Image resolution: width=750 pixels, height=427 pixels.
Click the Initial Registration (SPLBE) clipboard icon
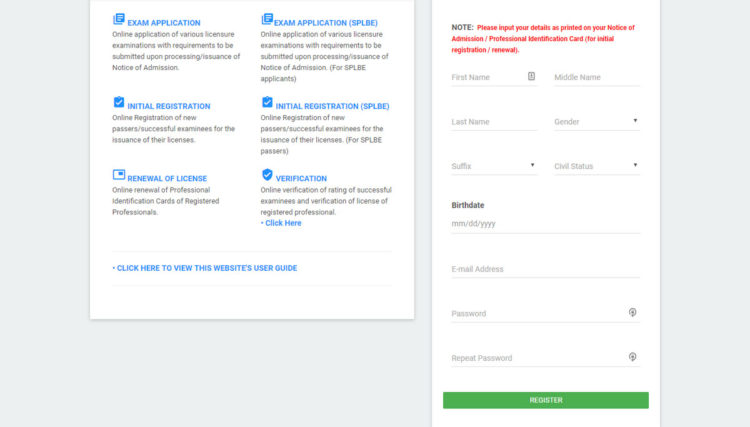(267, 103)
